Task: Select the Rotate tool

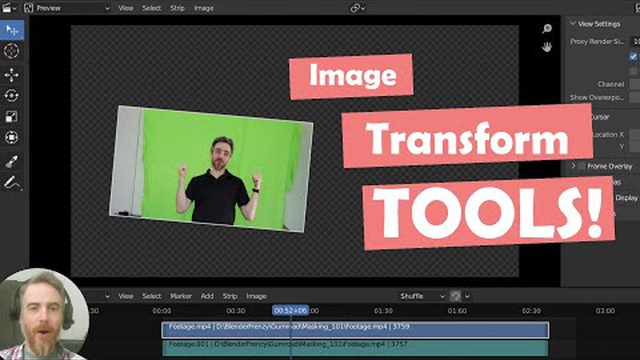Action: pyautogui.click(x=11, y=96)
